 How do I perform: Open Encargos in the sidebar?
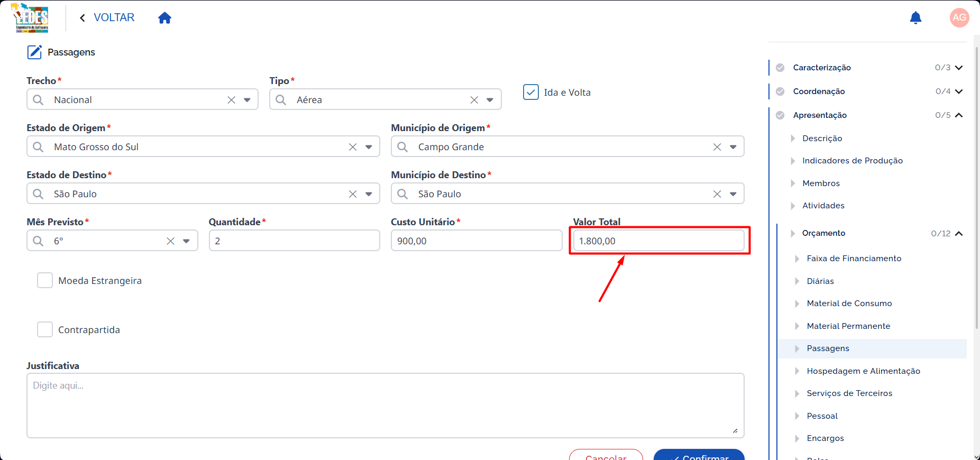pos(825,438)
